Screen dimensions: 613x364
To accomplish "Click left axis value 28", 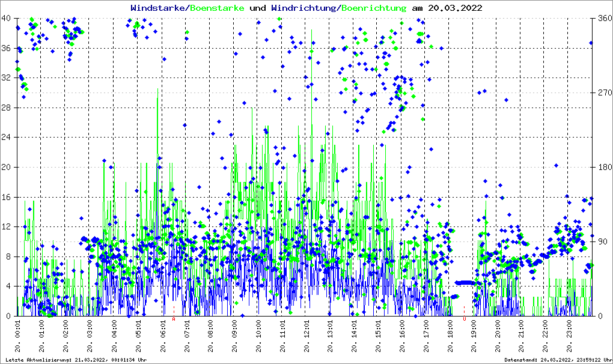I will (x=6, y=108).
